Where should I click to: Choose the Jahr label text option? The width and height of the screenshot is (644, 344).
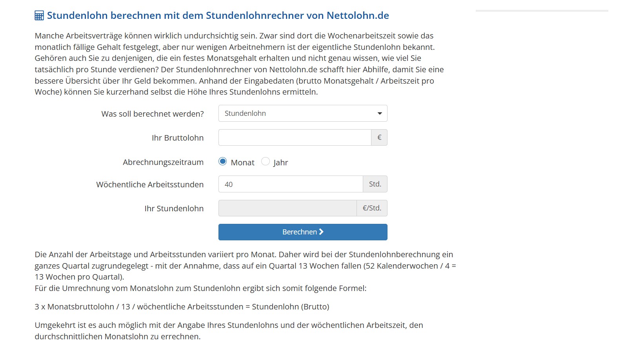281,163
